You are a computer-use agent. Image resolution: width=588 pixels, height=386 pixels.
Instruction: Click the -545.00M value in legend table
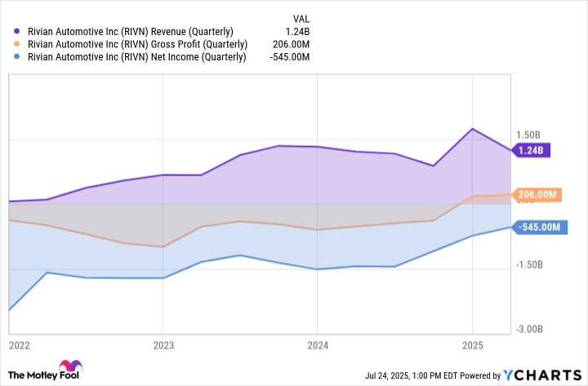289,57
